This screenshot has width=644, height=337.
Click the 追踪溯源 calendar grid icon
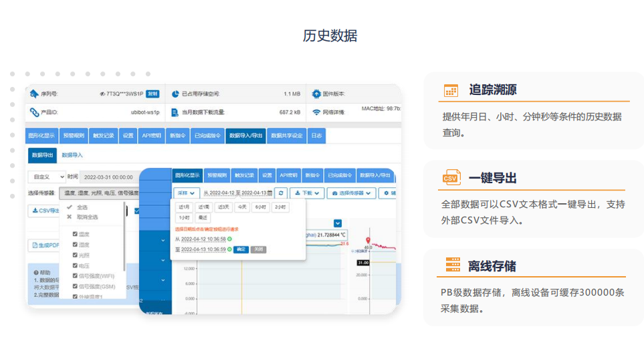tap(451, 90)
